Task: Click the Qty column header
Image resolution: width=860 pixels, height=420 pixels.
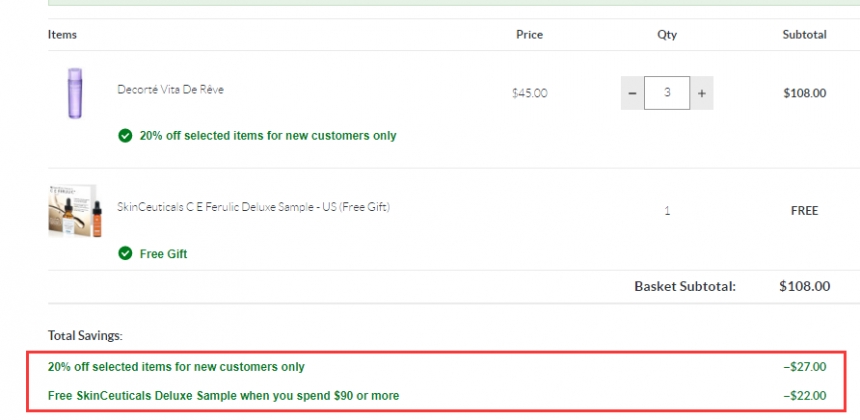Action: coord(667,35)
